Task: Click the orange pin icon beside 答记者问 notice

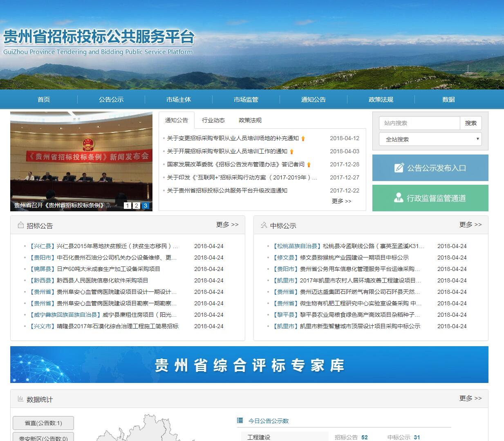Action: click(x=309, y=165)
